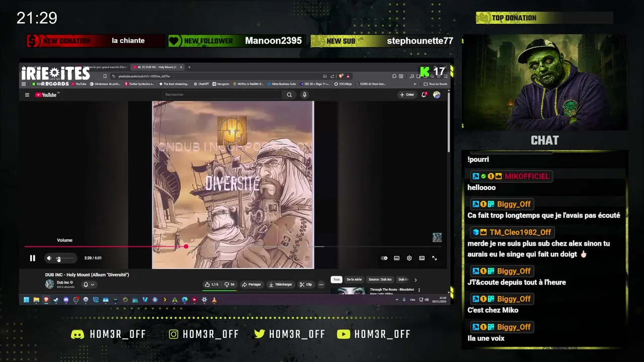Viewport: 644px width, 362px height.
Task: Toggle theater mode in the player
Action: (x=422, y=258)
